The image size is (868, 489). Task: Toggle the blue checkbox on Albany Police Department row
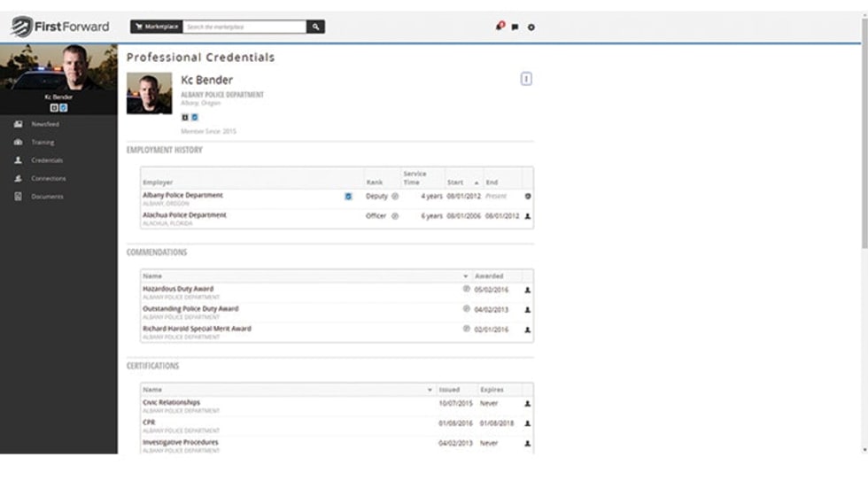click(x=348, y=197)
